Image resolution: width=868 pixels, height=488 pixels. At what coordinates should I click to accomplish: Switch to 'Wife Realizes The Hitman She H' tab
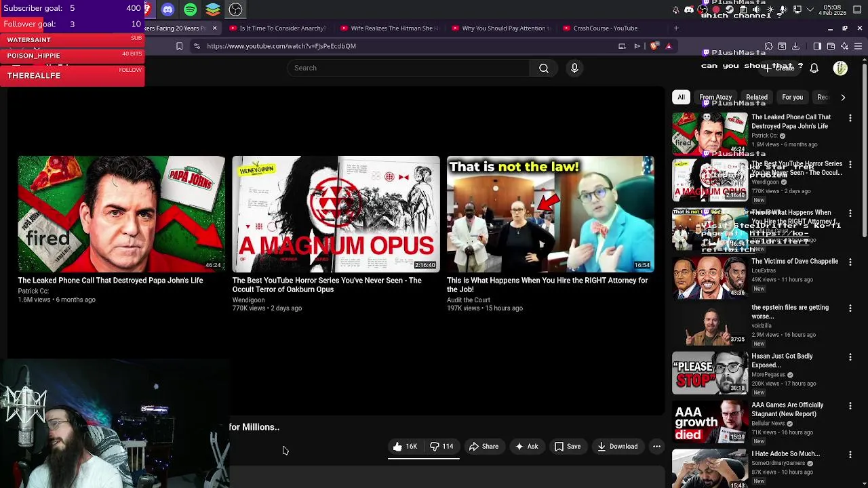(x=389, y=28)
